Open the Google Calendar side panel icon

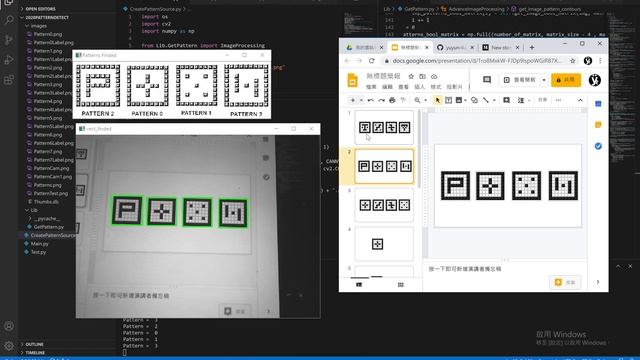click(598, 104)
